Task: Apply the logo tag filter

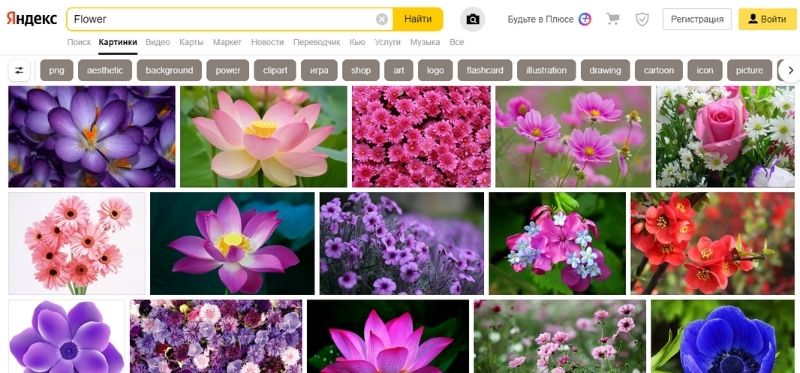Action: (x=435, y=70)
